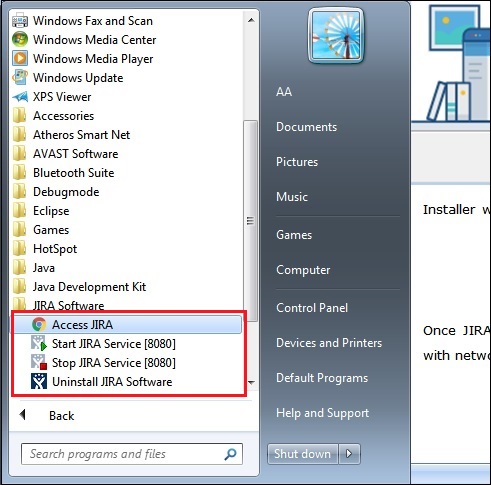Click the XPS Viewer icon
The height and width of the screenshot is (485, 491).
click(x=20, y=97)
